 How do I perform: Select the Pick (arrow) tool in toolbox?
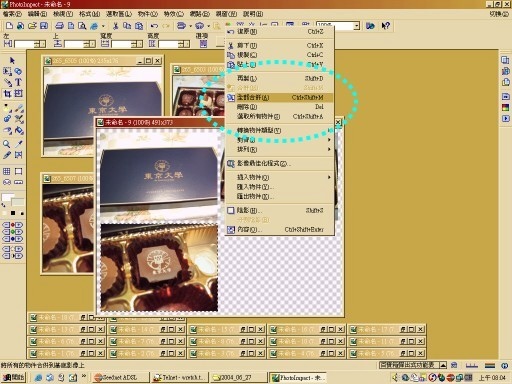pyautogui.click(x=12, y=60)
